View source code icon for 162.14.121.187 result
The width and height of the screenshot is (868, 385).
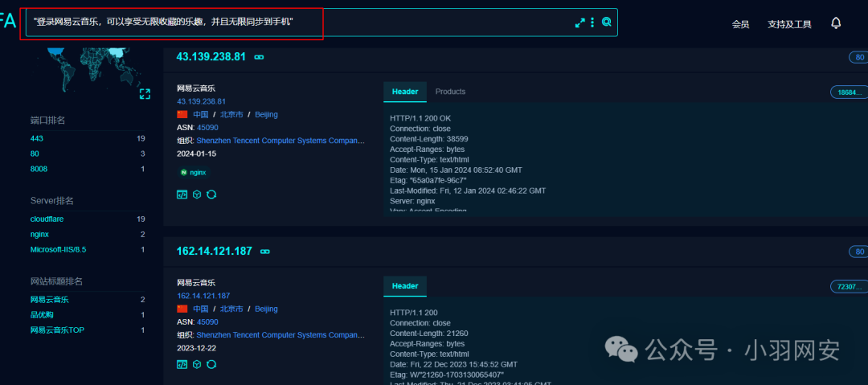182,364
